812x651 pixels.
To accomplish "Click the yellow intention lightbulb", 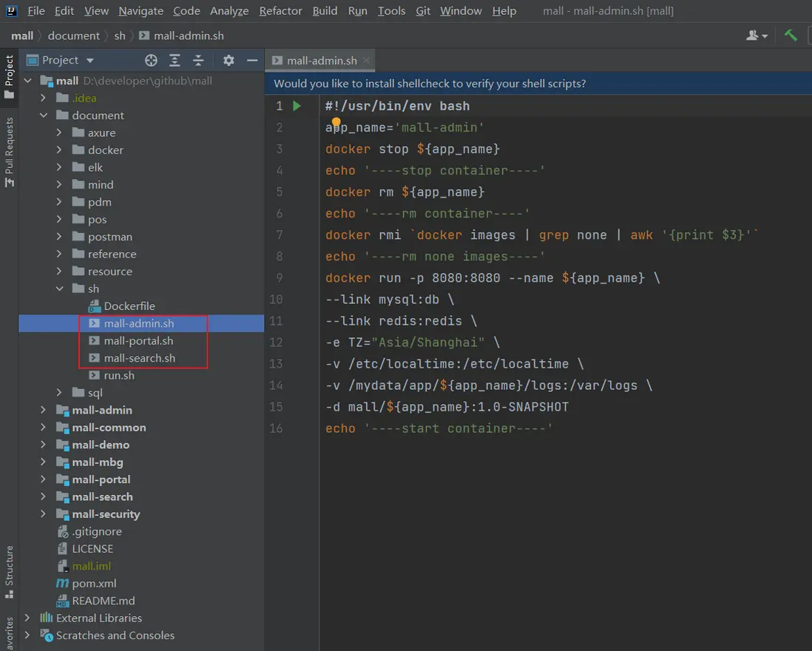I will (336, 122).
